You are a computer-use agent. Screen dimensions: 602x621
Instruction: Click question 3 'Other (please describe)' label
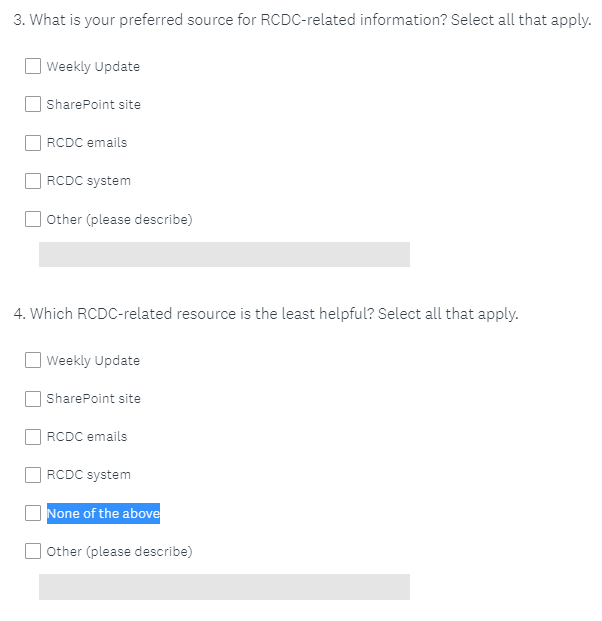(x=119, y=219)
